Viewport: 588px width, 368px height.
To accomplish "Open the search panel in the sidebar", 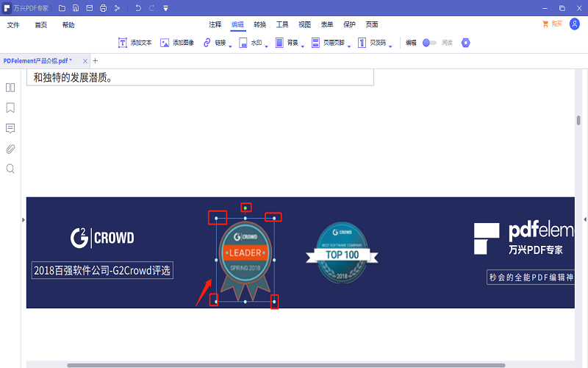I will coord(10,169).
